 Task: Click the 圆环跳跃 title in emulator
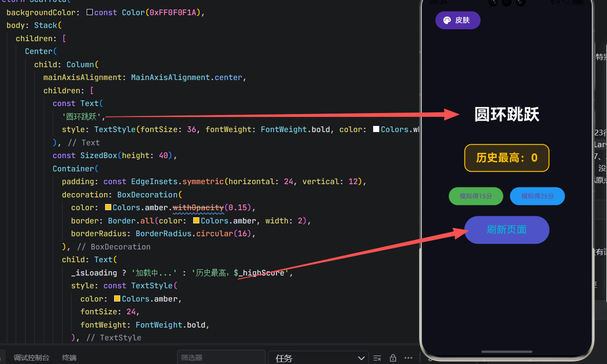point(507,115)
